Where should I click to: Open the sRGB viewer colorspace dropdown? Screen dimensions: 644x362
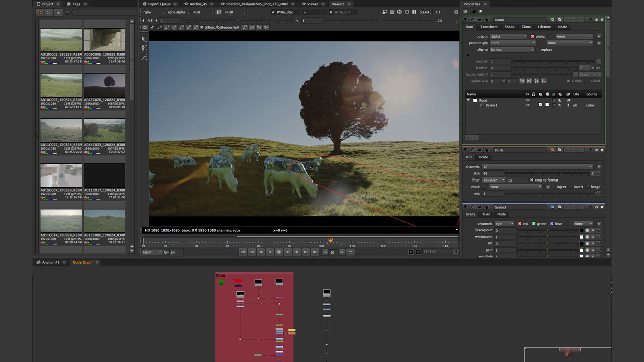(x=235, y=12)
